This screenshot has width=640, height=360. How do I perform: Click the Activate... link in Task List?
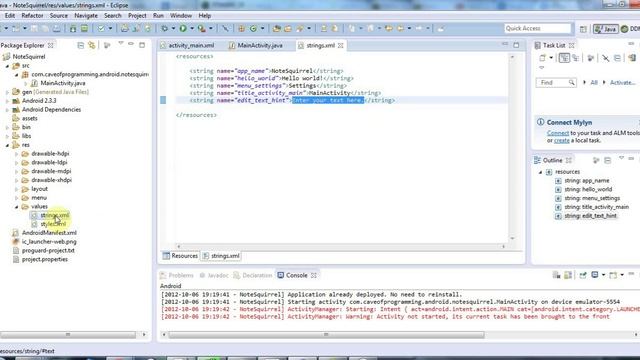(622, 82)
